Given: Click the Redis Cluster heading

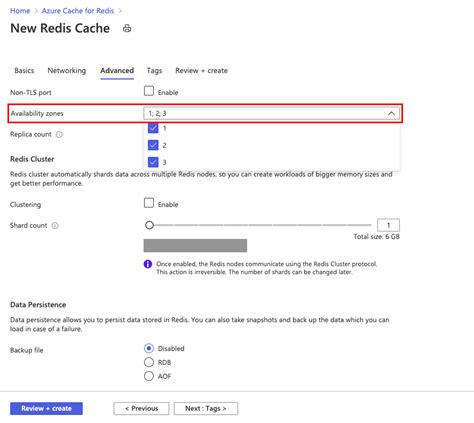Looking at the screenshot, I should point(32,159).
